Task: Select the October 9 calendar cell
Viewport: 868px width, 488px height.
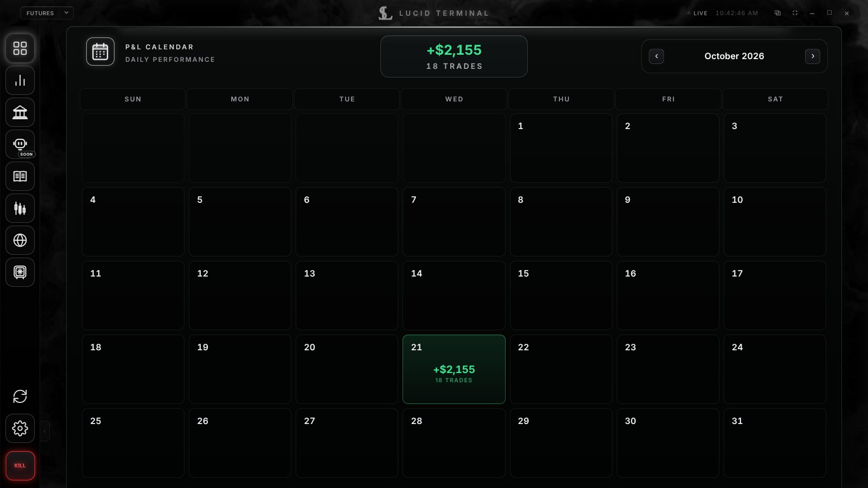Action: coord(668,222)
